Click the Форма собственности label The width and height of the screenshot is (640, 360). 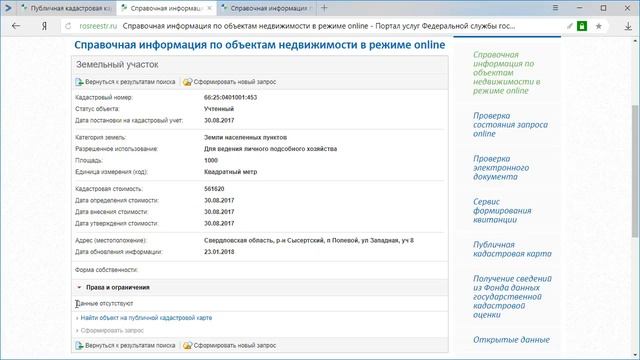pyautogui.click(x=107, y=270)
